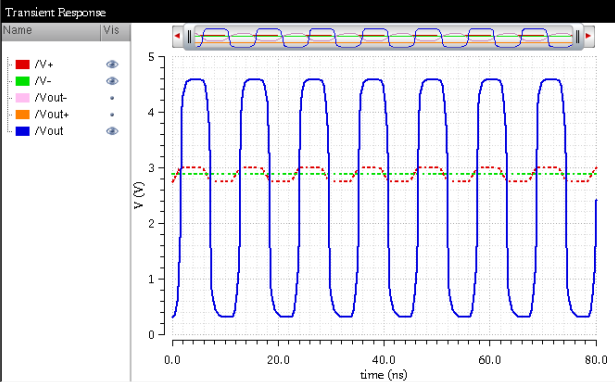615x382 pixels.
Task: Click the green /V- color swatch
Action: (22, 81)
